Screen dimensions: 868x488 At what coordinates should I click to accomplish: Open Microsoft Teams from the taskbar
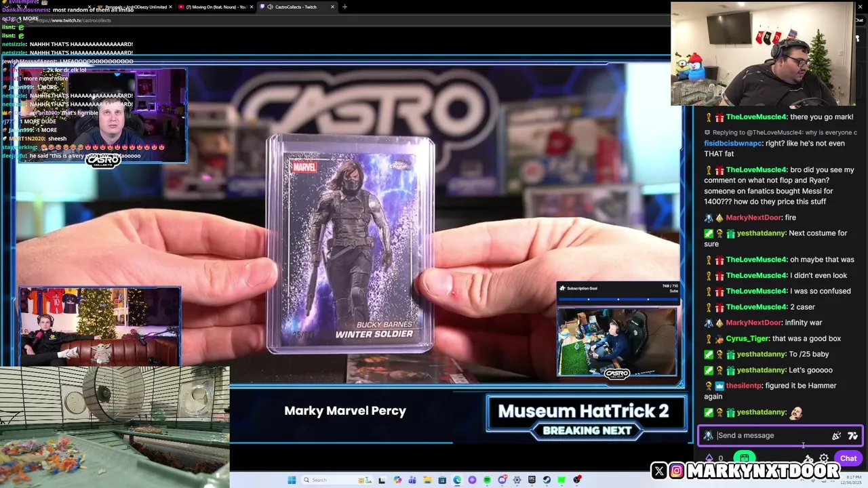tap(412, 480)
